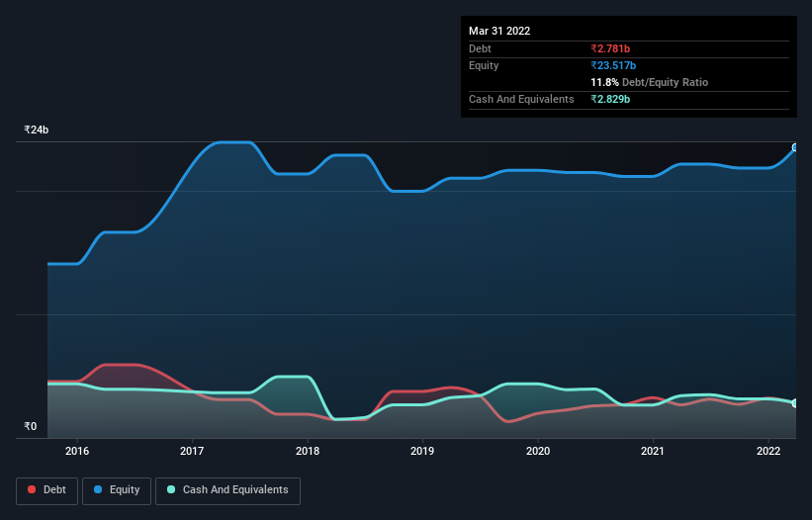Click the Mar 31 2022 tooltip date
Screen dimensions: 812x520
point(499,31)
